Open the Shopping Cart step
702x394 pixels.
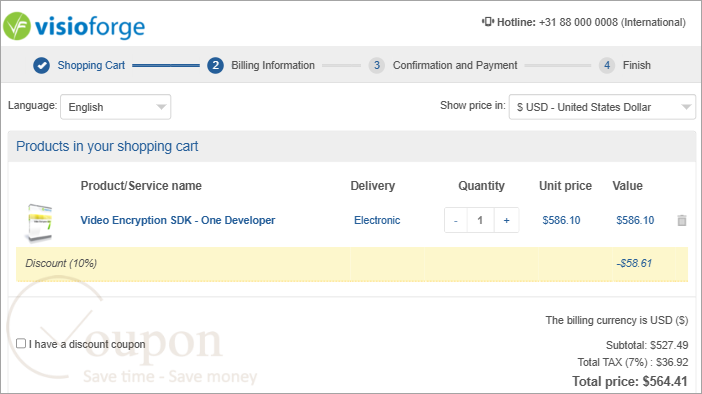tap(91, 65)
